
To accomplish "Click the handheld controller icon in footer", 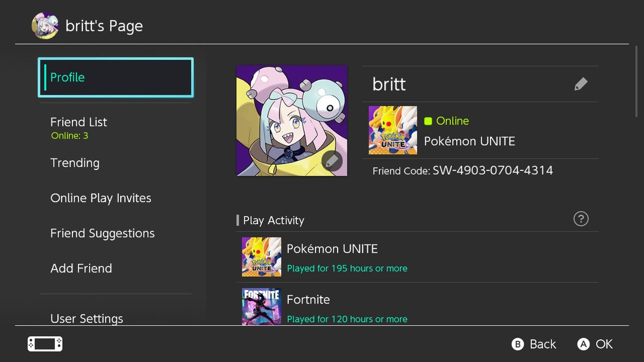I will coord(45,344).
